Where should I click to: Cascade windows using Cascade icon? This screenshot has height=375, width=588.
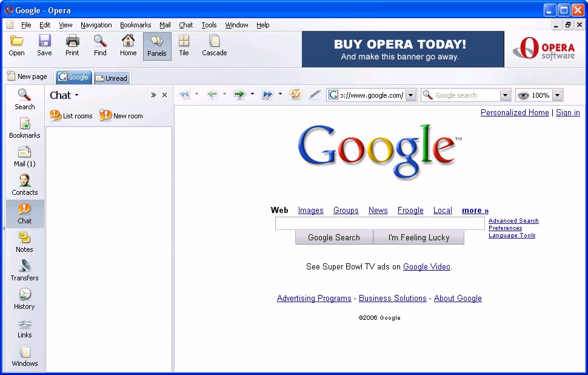coord(214,46)
